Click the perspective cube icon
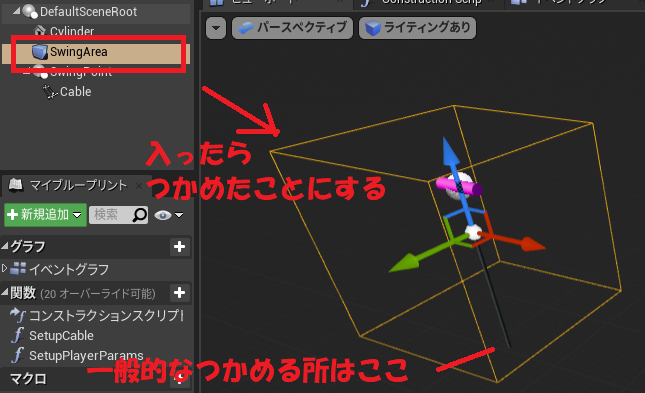The width and height of the screenshot is (645, 393). coord(246,28)
